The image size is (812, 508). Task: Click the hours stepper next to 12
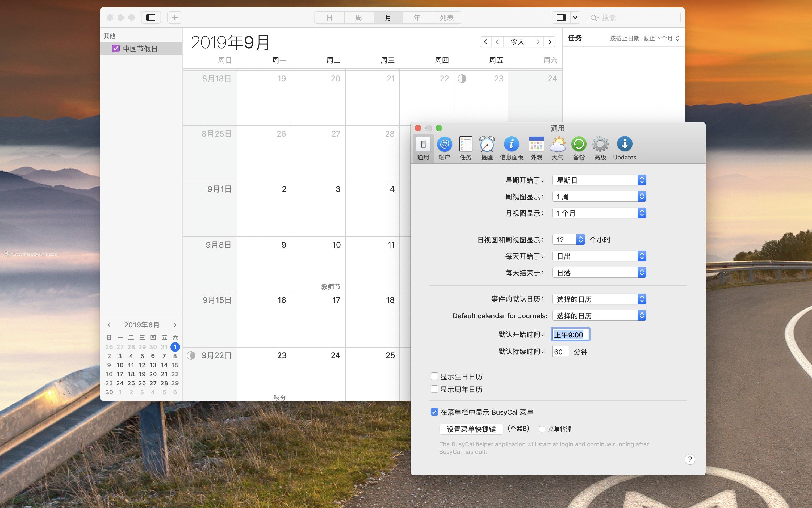click(x=581, y=240)
